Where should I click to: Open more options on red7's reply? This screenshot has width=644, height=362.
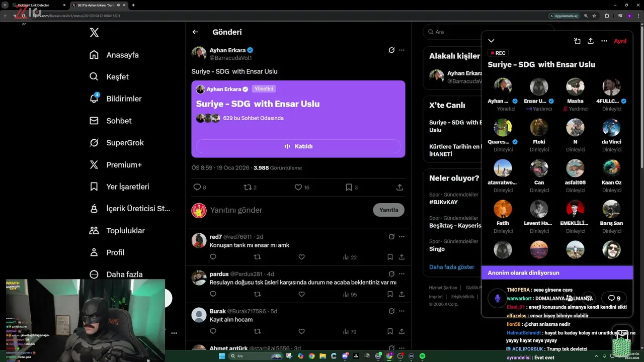pos(401,236)
